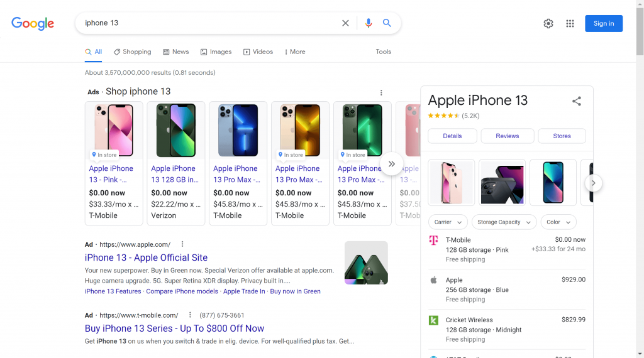
Task: Click the about 3,570,000,000 results text
Action: (x=150, y=73)
